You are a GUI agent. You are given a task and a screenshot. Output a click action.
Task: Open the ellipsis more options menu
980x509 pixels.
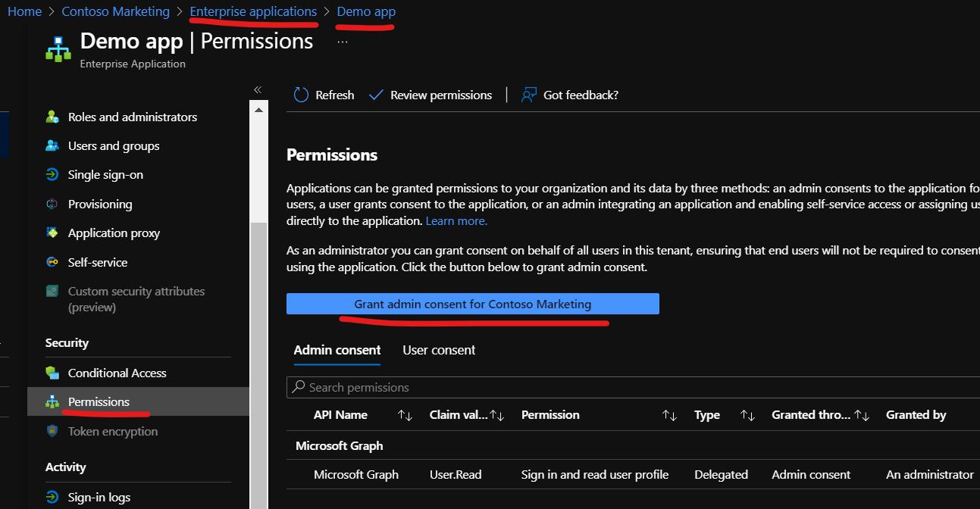pos(343,42)
